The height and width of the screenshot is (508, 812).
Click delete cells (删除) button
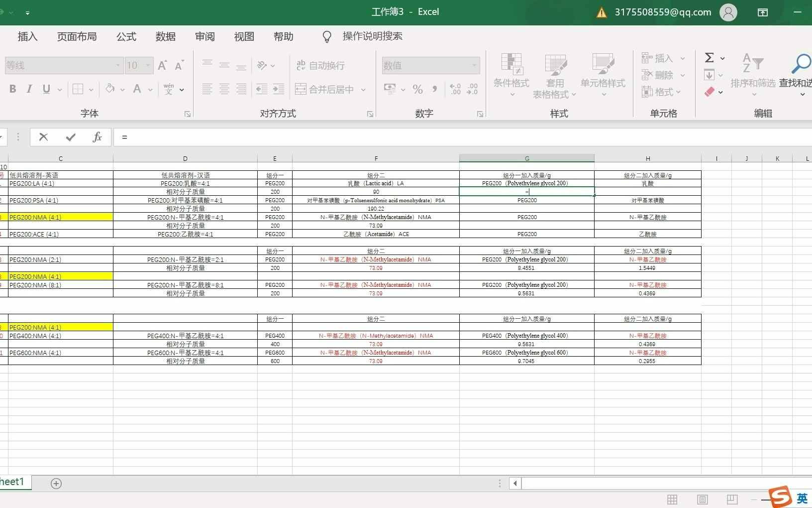[657, 75]
